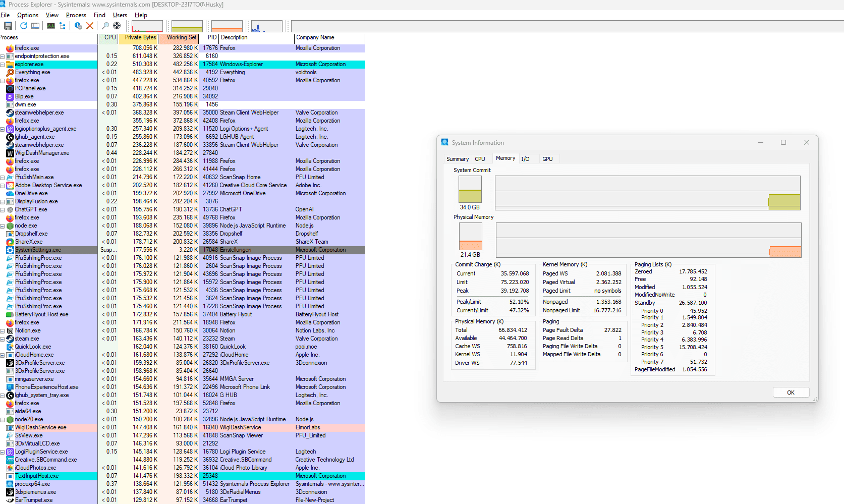Click the EarTrumpet.exe icon
The width and height of the screenshot is (844, 504).
point(10,500)
